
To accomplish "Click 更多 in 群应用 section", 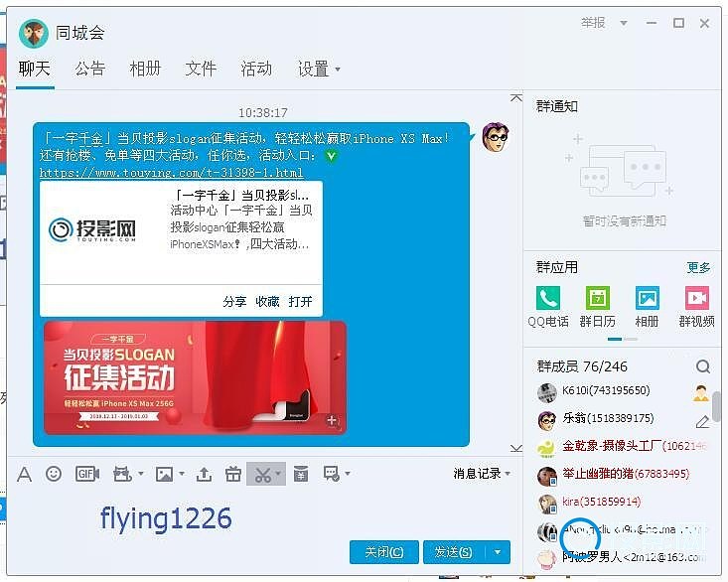I will 699,267.
